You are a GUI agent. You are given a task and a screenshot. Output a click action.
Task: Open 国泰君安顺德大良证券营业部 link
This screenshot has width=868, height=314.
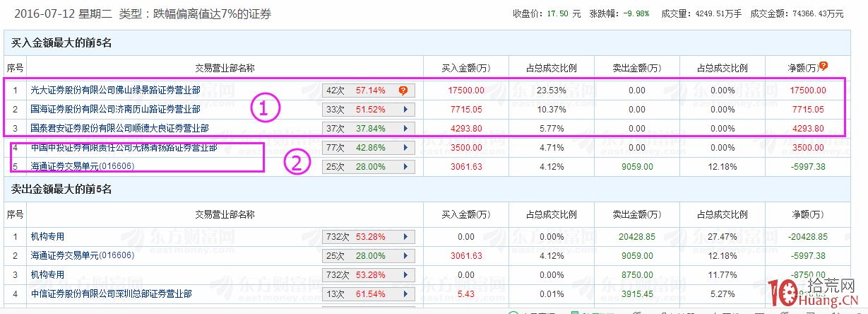coord(119,129)
